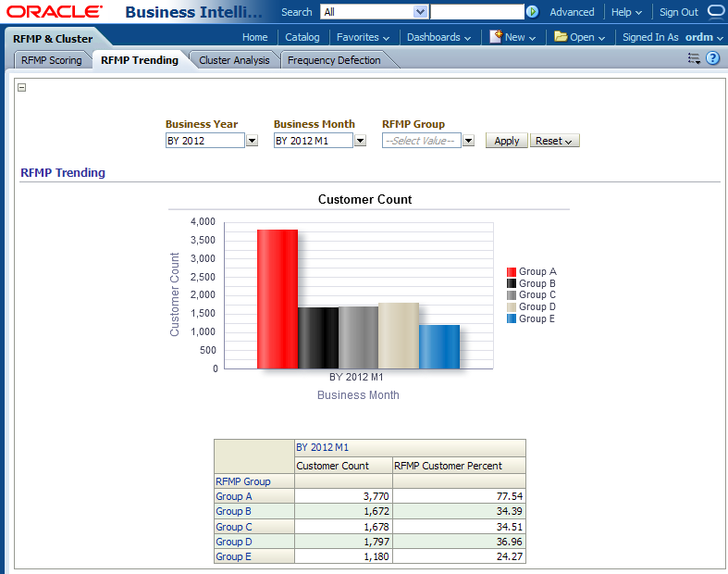Click the New document icon

pos(496,37)
